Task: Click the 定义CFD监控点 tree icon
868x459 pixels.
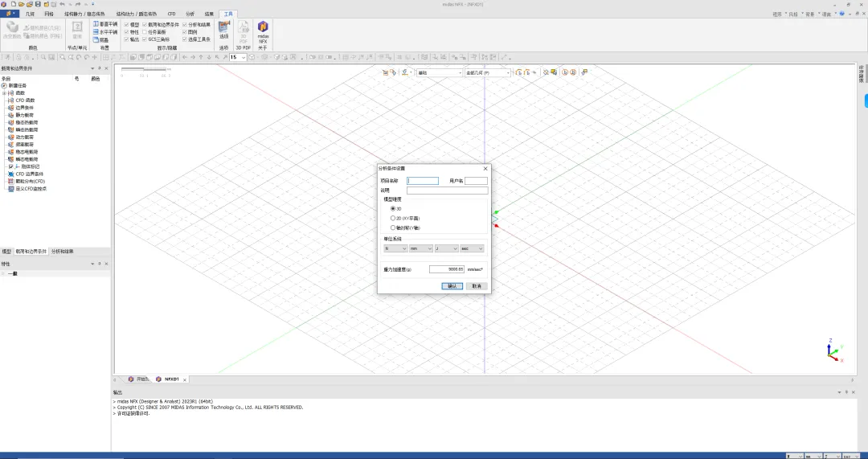Action: 11,189
